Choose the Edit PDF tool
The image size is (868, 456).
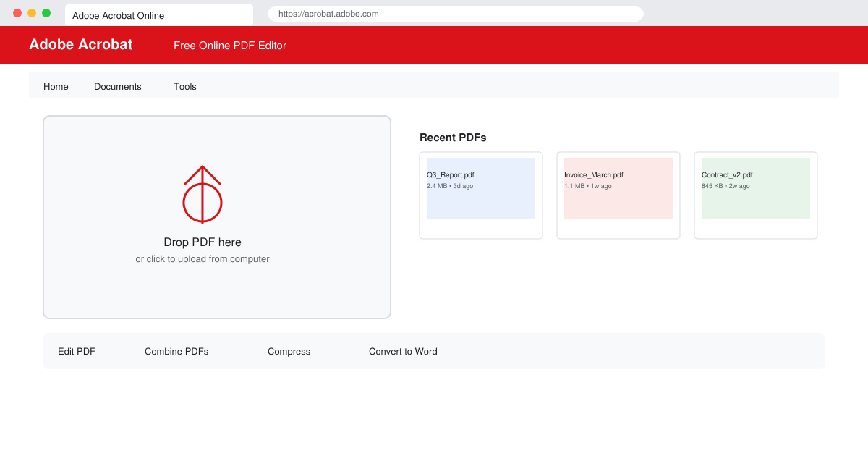[x=77, y=352]
